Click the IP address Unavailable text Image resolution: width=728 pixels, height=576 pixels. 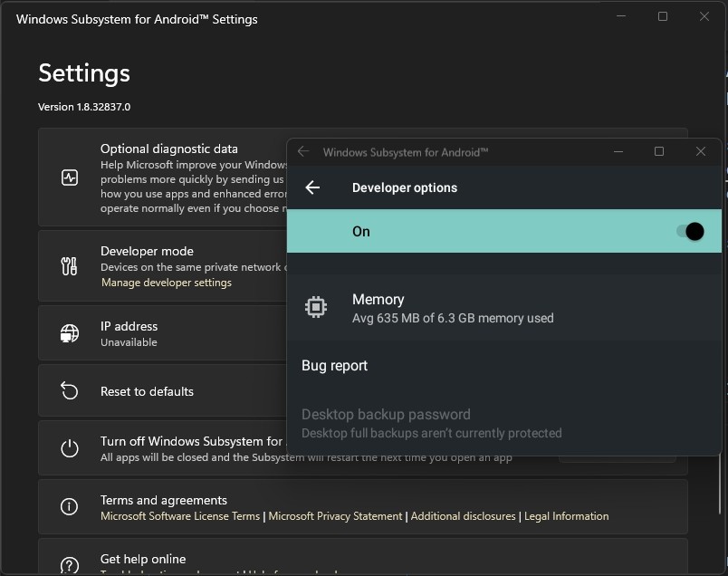pos(129,342)
